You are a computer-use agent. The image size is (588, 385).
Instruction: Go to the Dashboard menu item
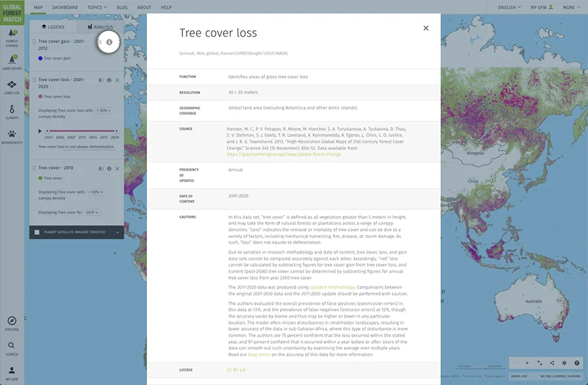click(x=65, y=7)
